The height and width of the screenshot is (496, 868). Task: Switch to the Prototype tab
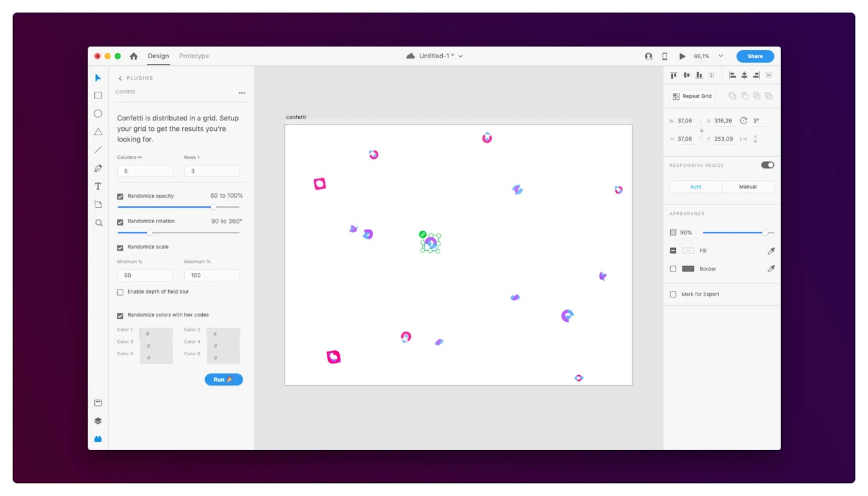(194, 56)
